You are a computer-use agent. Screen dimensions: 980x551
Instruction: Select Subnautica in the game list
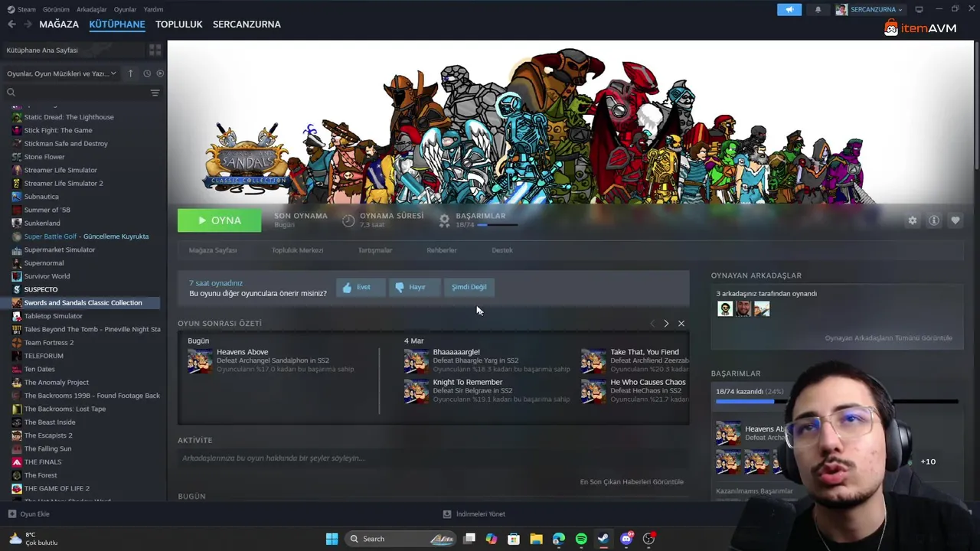click(x=41, y=197)
